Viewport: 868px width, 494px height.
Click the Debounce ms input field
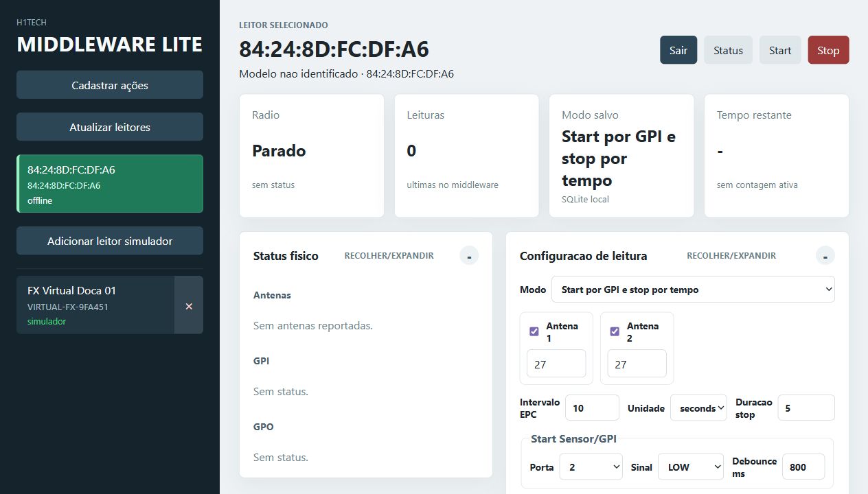point(803,467)
